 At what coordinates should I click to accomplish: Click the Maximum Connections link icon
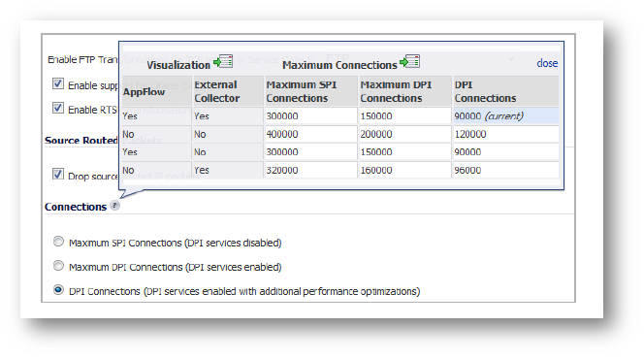[x=409, y=62]
